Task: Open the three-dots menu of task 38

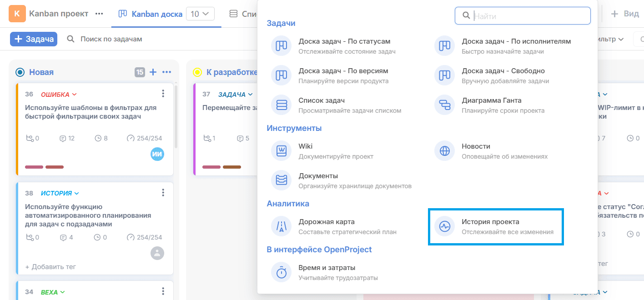Action: [163, 193]
